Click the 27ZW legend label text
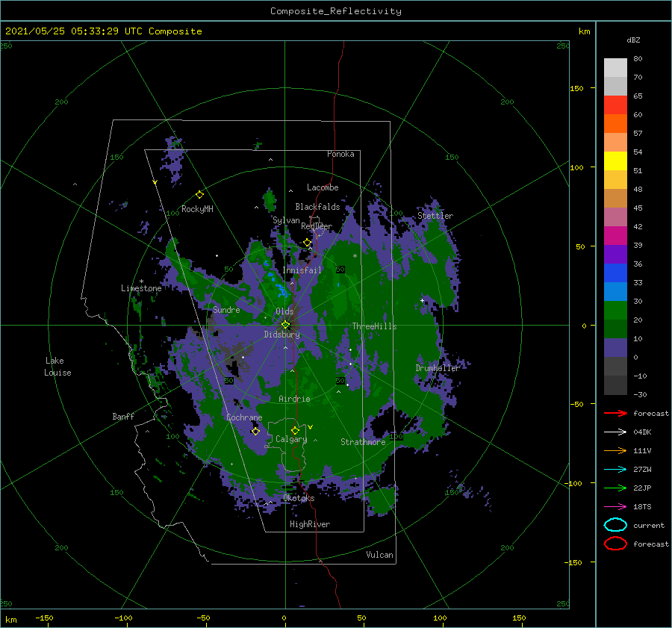This screenshot has width=672, height=628. (x=642, y=470)
